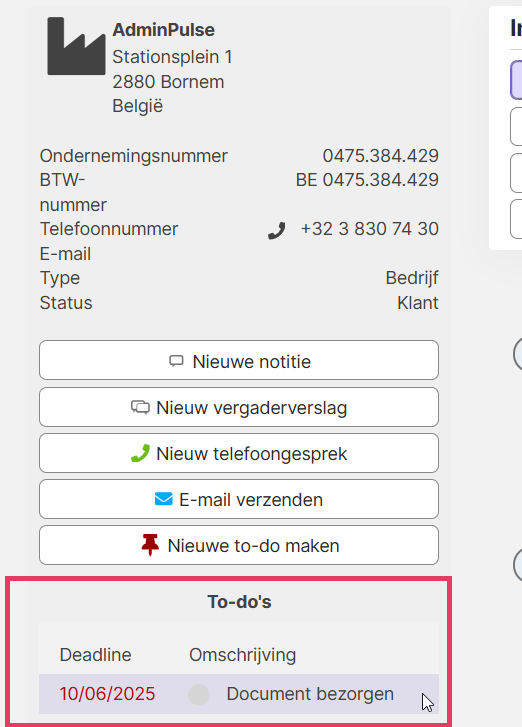Image resolution: width=522 pixels, height=727 pixels.
Task: Create a new note with Nieuwe notitie
Action: pos(239,360)
